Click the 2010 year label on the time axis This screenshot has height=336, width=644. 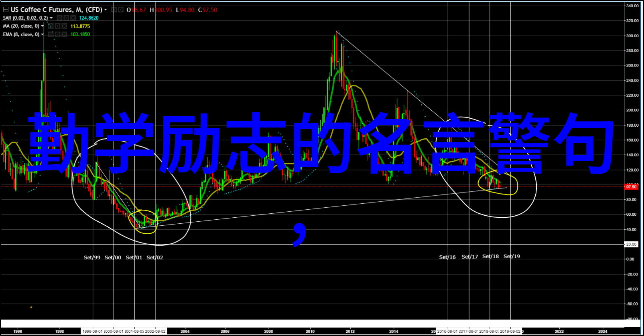[x=310, y=332]
